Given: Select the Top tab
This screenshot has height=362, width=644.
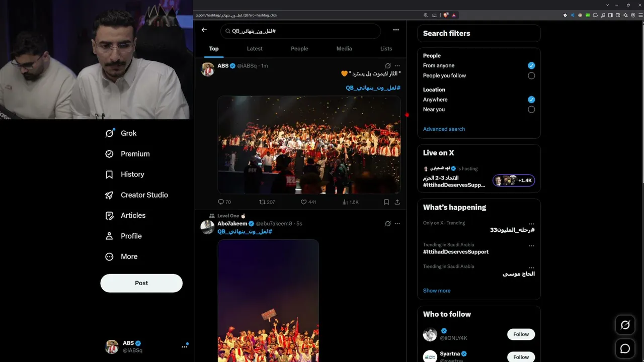Looking at the screenshot, I should (x=214, y=49).
